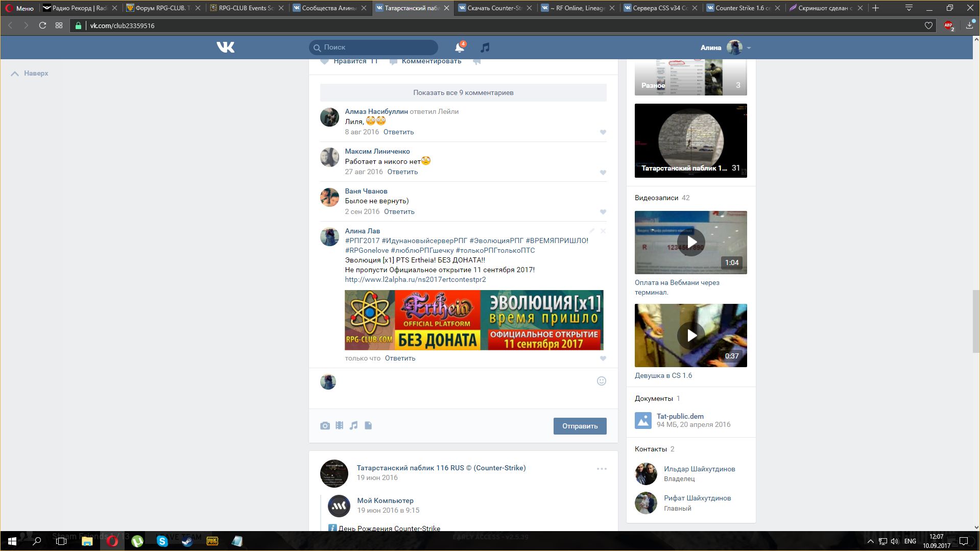Switch to Сервера CSS v34 tab
Screen dimensions: 980x551
tap(661, 8)
